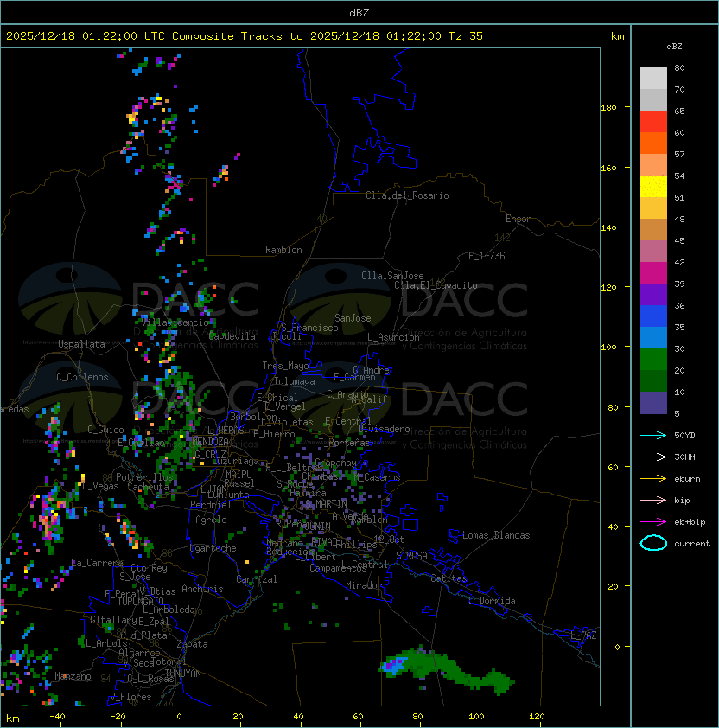Click the 'La_Carrera' map label
719x728 pixels.
[x=98, y=563]
